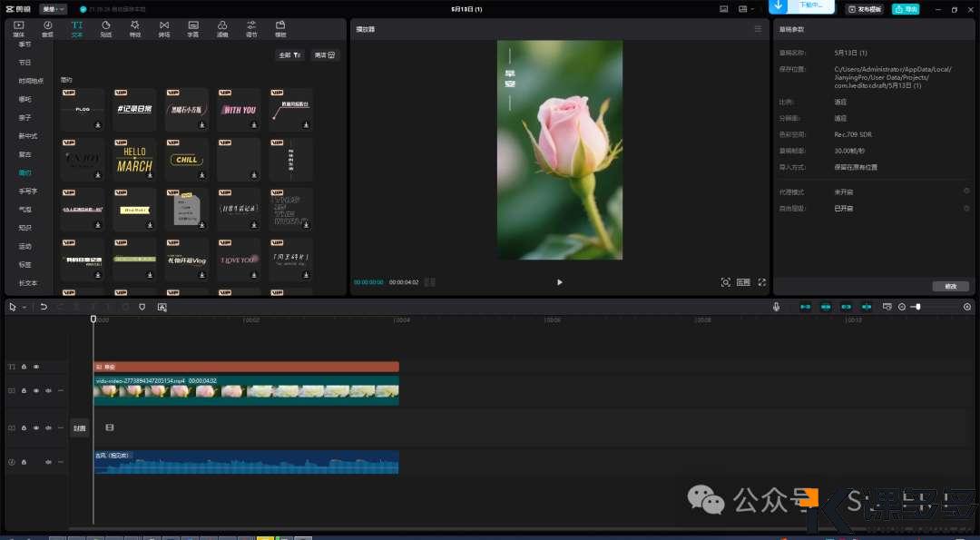The width and height of the screenshot is (980, 540).
Task: Open the 菜单 (Menu) dropdown
Action: point(53,9)
